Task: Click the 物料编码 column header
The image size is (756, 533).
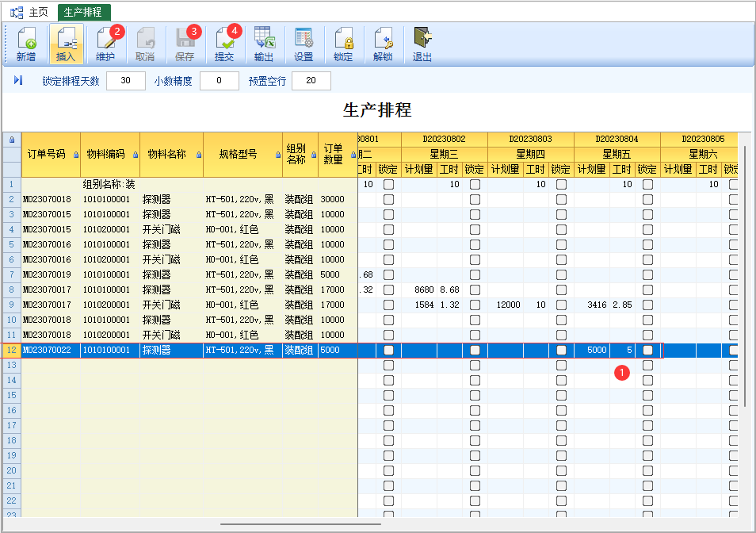Action: pyautogui.click(x=110, y=155)
